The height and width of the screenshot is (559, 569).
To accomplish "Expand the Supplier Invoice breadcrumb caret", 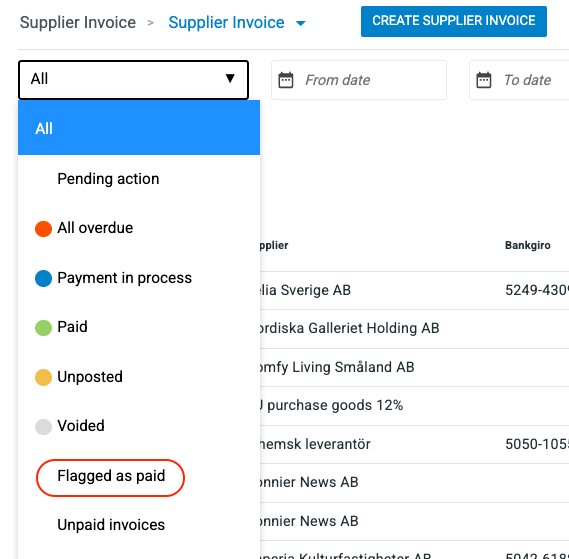I will coord(300,24).
